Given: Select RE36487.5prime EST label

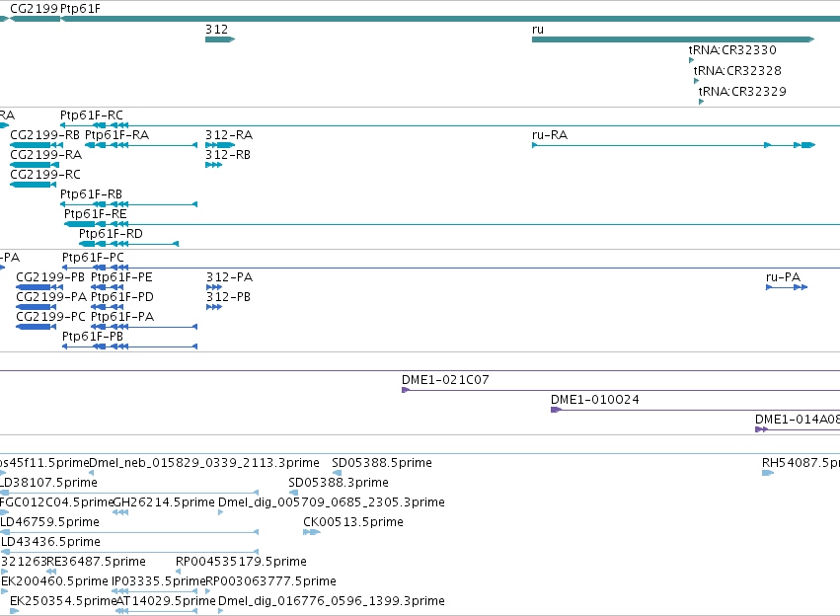Looking at the screenshot, I should [97, 562].
